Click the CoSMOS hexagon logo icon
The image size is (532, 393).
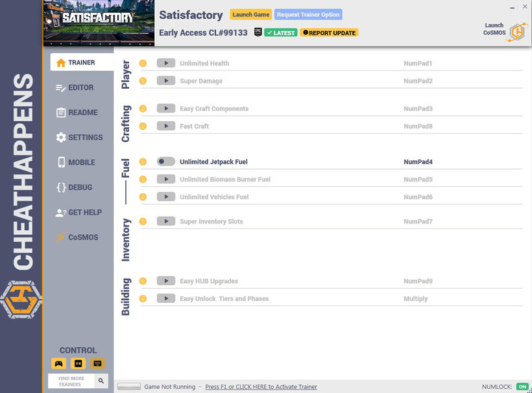click(x=517, y=32)
